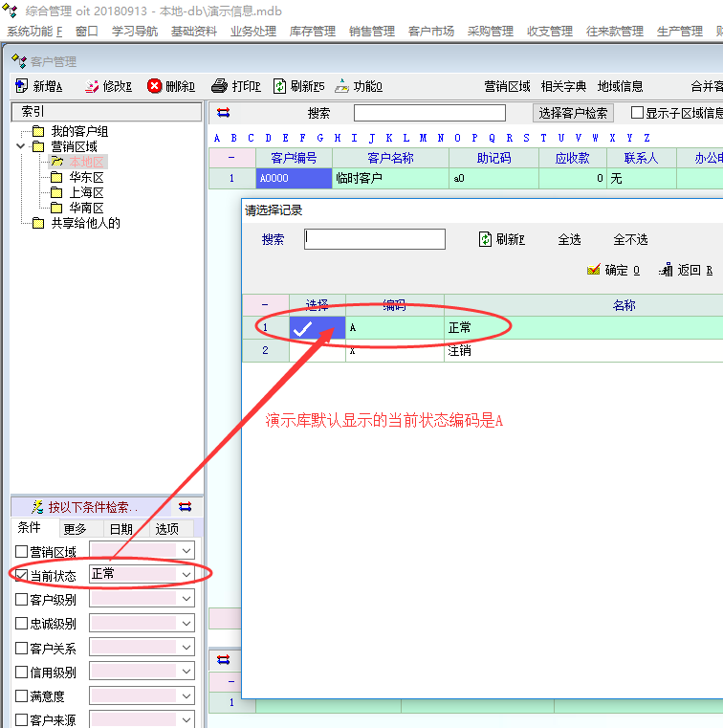Click 全选 button in the dialog

tap(569, 239)
